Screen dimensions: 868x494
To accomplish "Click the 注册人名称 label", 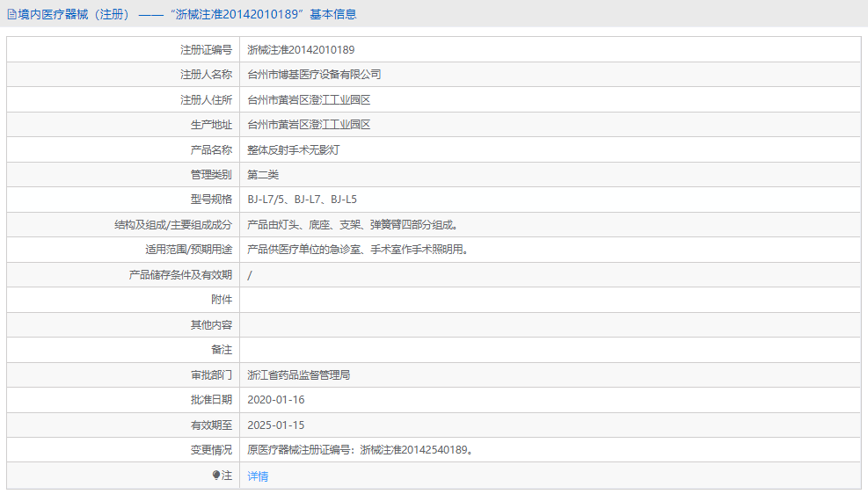I will 207,75.
